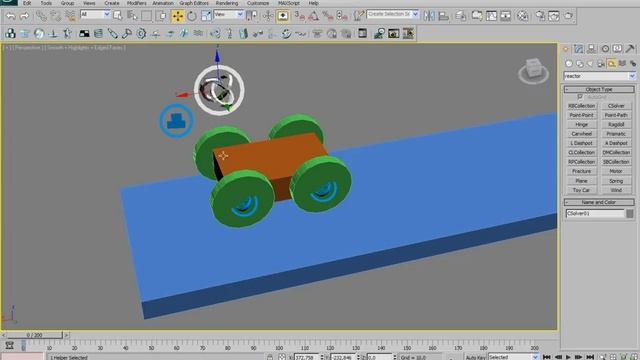Click the Carwheel object button
The width and height of the screenshot is (640, 360).
click(x=582, y=134)
